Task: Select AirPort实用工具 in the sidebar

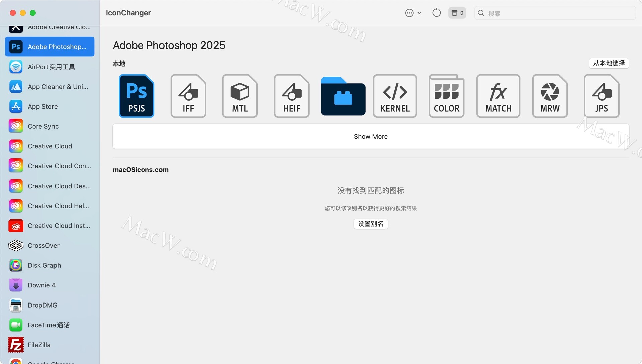Action: tap(49, 67)
